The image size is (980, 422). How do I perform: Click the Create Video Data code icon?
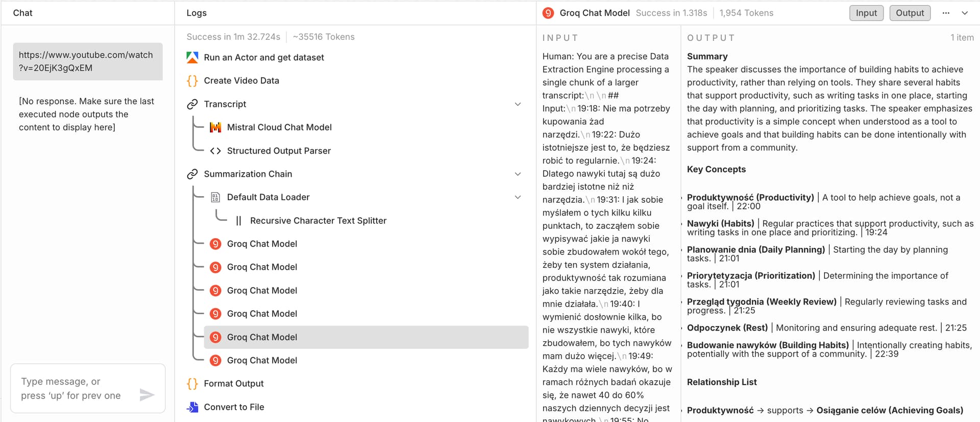(x=192, y=81)
